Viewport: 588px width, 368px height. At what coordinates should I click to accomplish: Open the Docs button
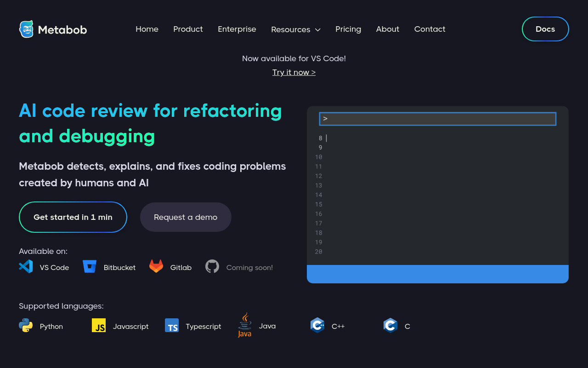[545, 29]
